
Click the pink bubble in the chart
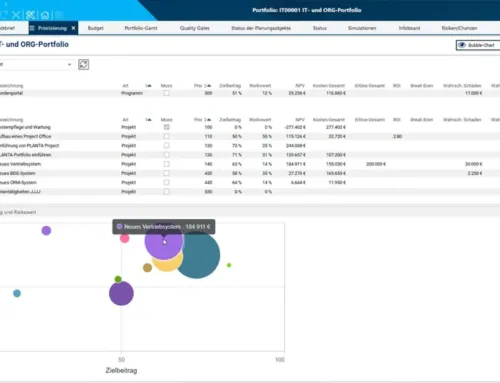pos(124,239)
